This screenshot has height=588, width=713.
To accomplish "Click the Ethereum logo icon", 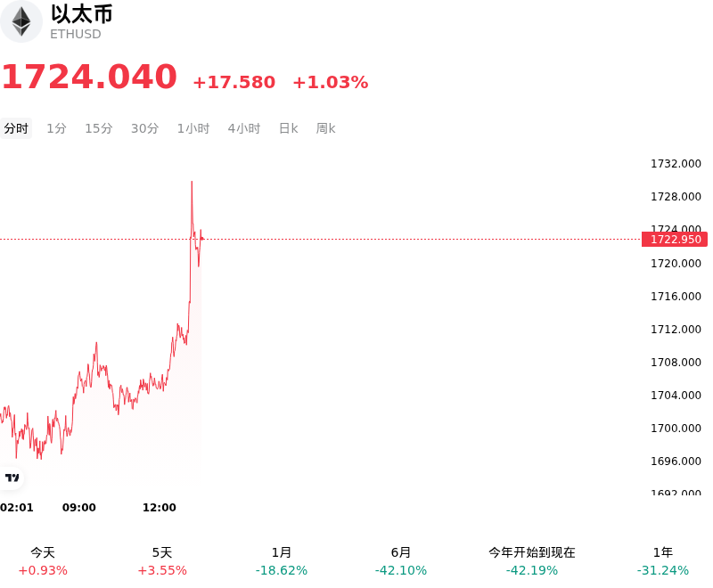I will (x=20, y=21).
